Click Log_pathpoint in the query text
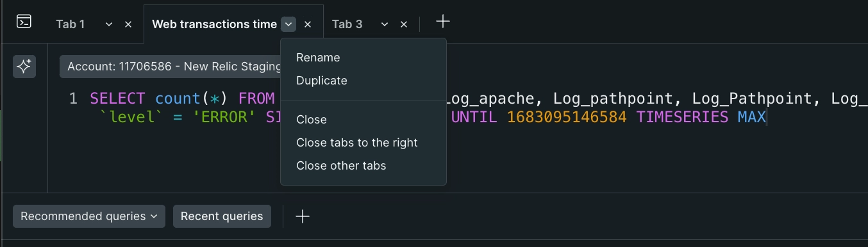 (x=613, y=99)
